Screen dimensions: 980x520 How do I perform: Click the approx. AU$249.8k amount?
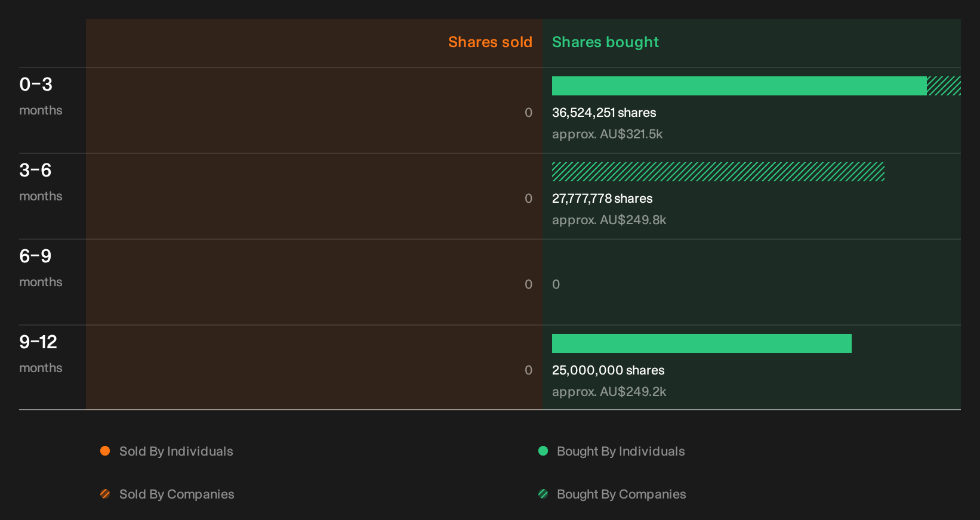point(609,220)
